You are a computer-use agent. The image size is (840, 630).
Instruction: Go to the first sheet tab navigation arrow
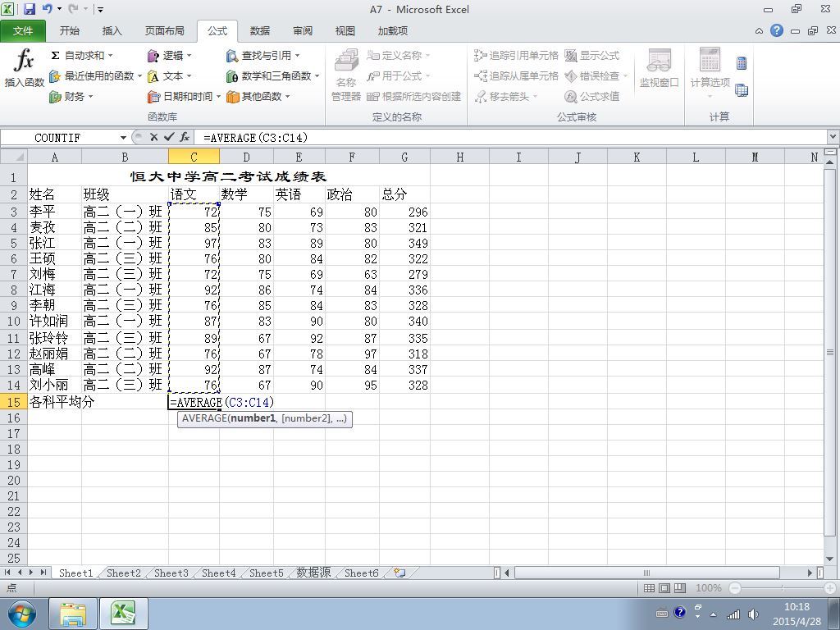pos(7,573)
